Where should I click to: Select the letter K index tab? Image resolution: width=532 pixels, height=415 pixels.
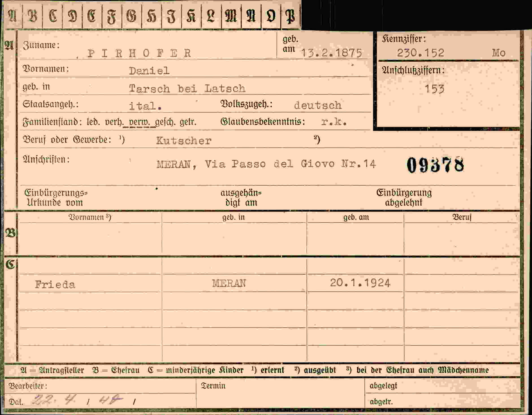[191, 16]
